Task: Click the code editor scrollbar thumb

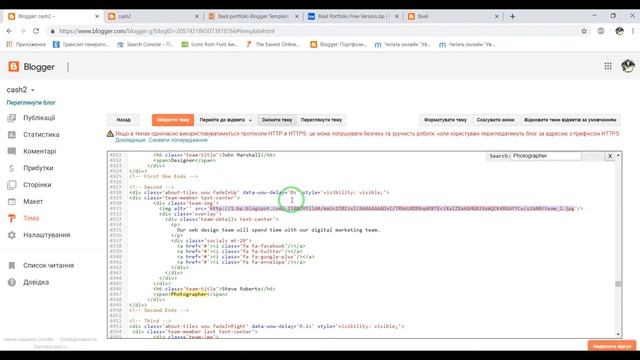Action: pos(618,284)
